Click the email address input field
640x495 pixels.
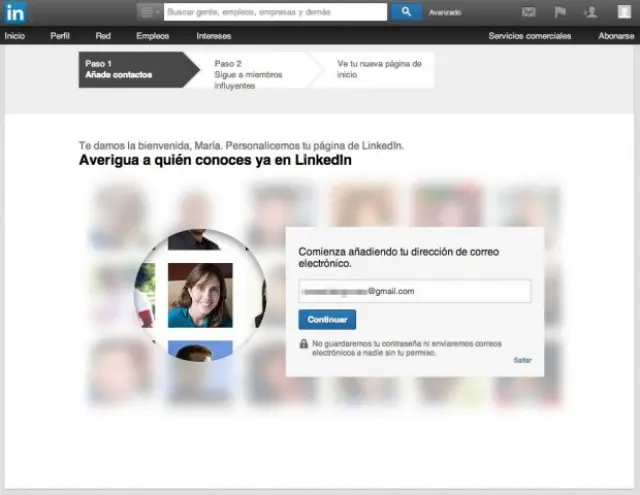point(414,291)
